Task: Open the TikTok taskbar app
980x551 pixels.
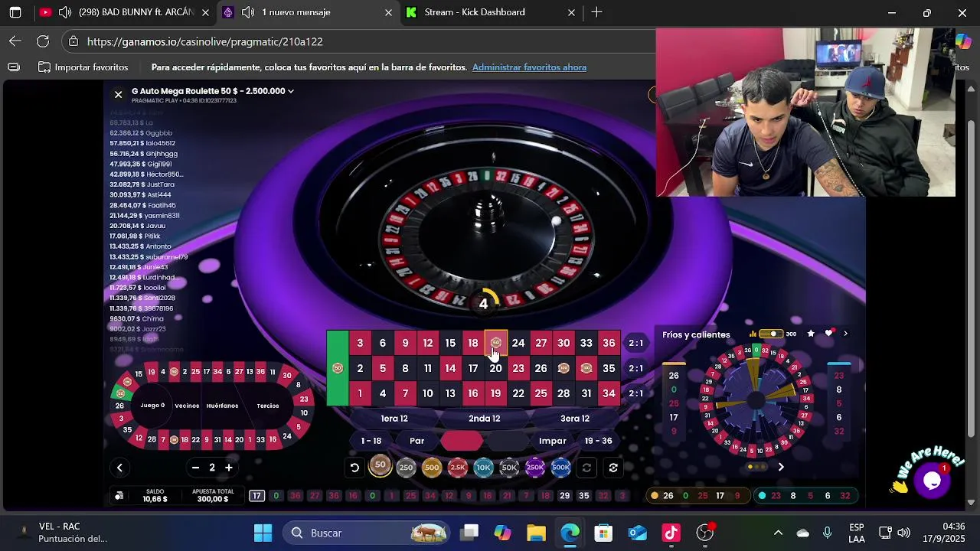Action: pos(671,533)
